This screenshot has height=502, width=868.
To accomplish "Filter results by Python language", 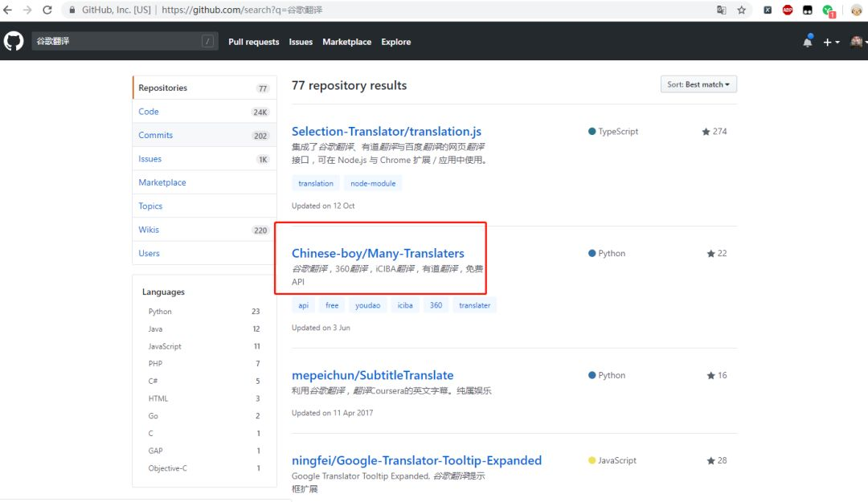I will [x=203, y=312].
